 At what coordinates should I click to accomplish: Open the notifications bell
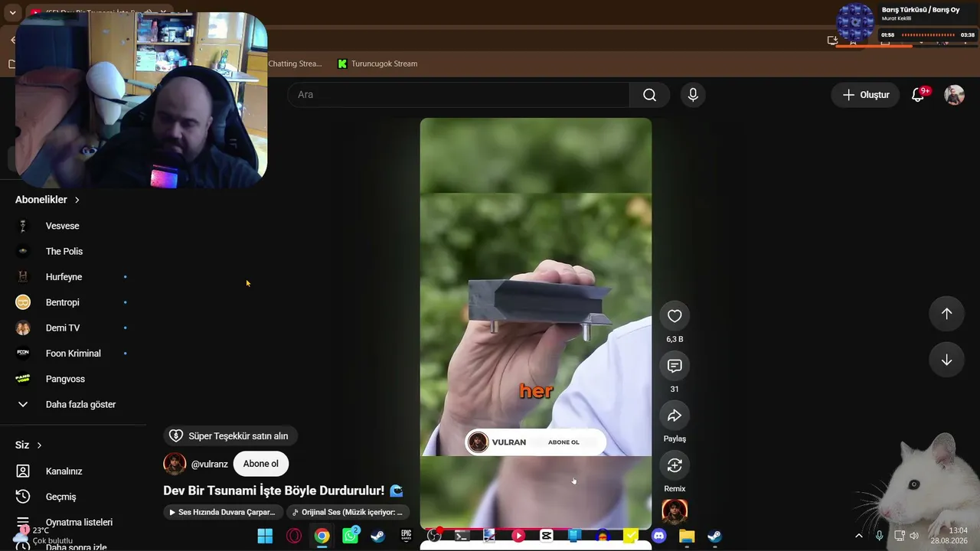918,95
